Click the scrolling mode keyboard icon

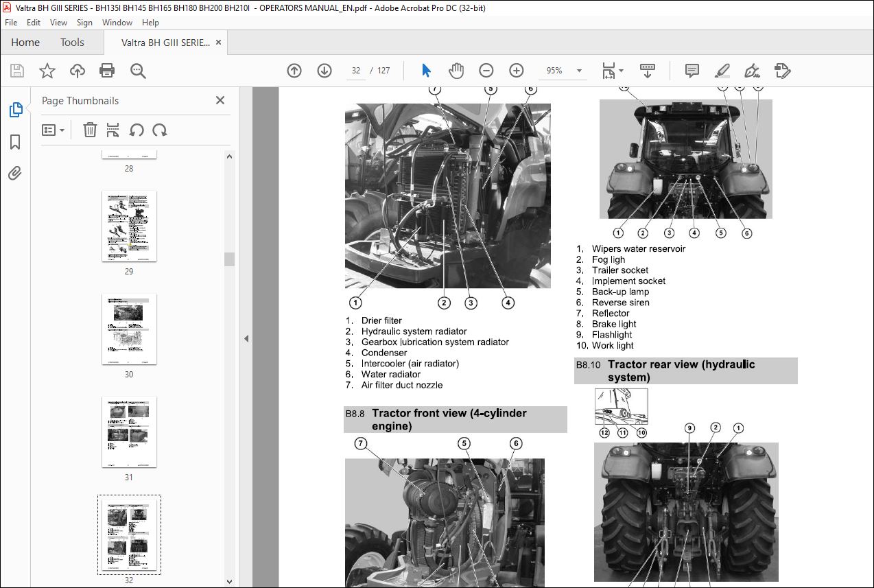[648, 71]
